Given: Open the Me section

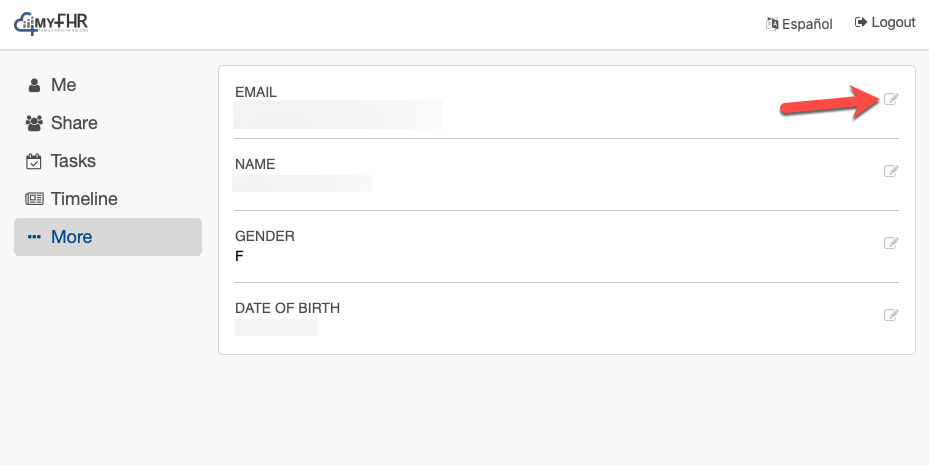Looking at the screenshot, I should tap(64, 86).
